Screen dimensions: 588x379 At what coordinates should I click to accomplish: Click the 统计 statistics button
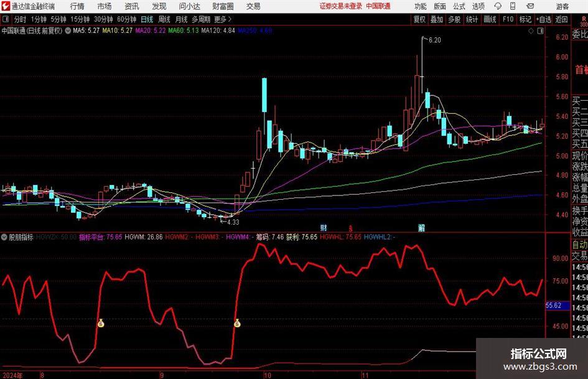[x=472, y=19]
